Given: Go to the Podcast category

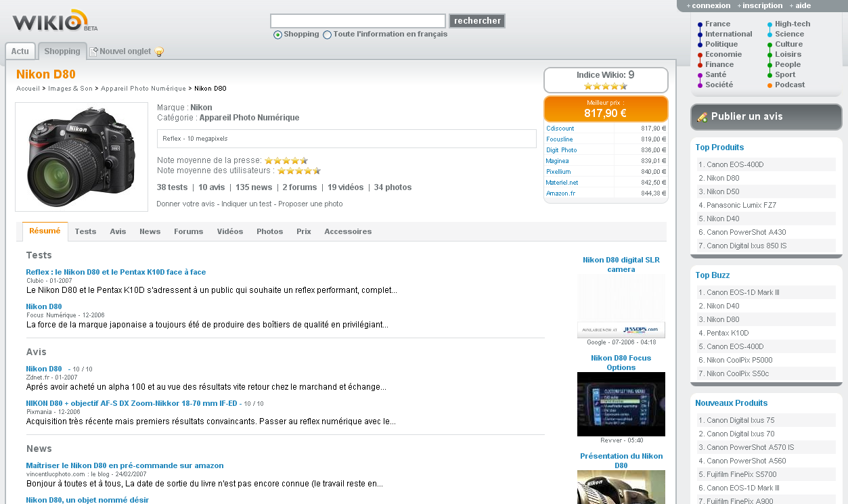Looking at the screenshot, I should click(x=790, y=85).
